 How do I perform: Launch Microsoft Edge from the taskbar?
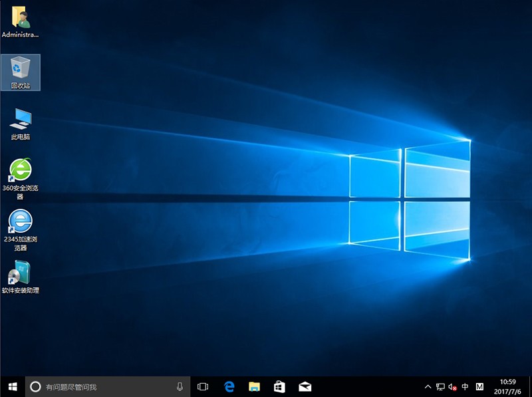coord(229,387)
